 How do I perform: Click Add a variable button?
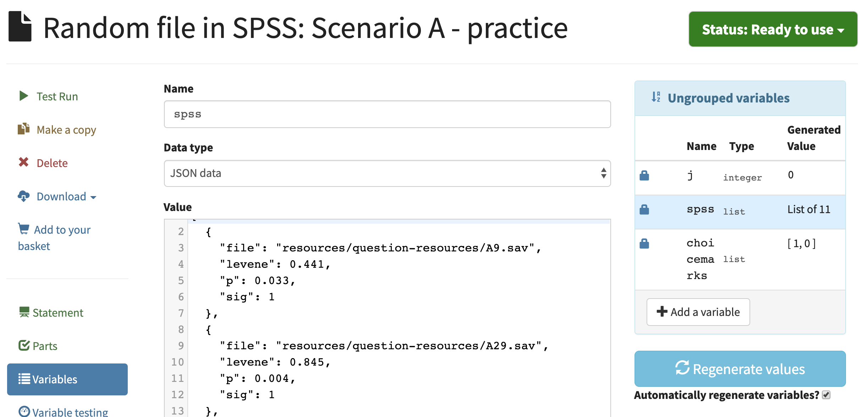[x=698, y=312]
